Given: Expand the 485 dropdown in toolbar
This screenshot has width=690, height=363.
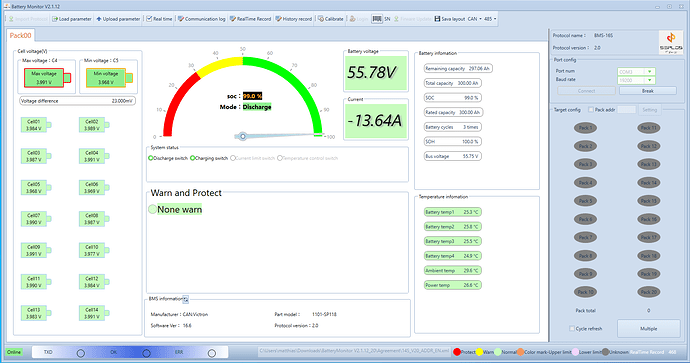Looking at the screenshot, I should click(490, 19).
